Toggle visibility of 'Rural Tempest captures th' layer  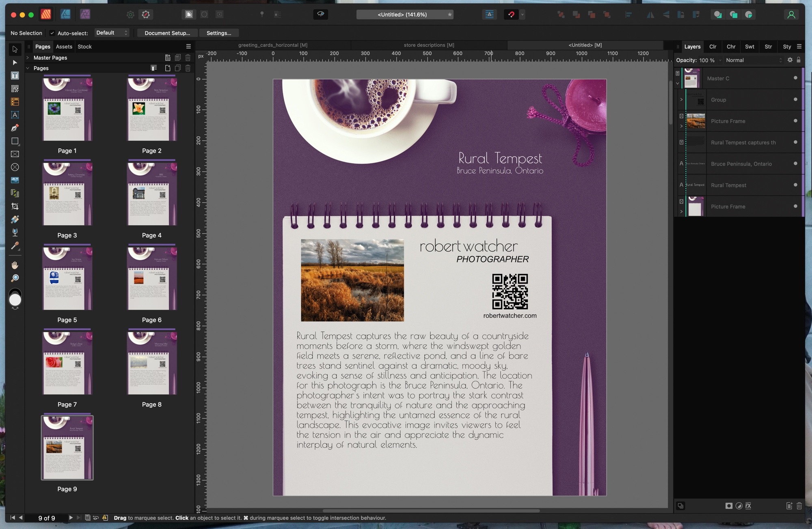(x=795, y=142)
